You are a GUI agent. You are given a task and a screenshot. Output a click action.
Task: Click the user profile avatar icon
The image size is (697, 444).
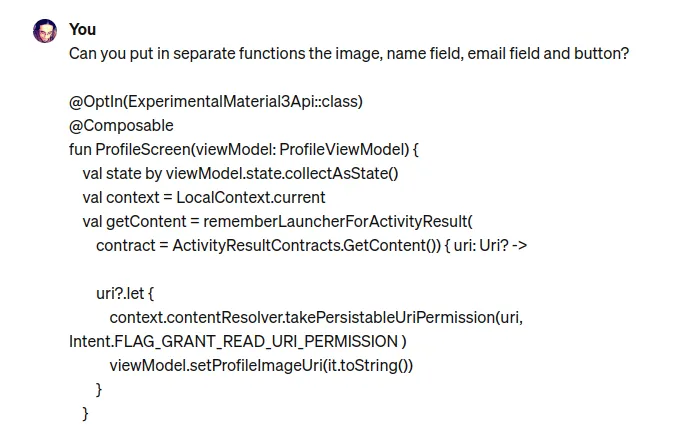tap(45, 30)
